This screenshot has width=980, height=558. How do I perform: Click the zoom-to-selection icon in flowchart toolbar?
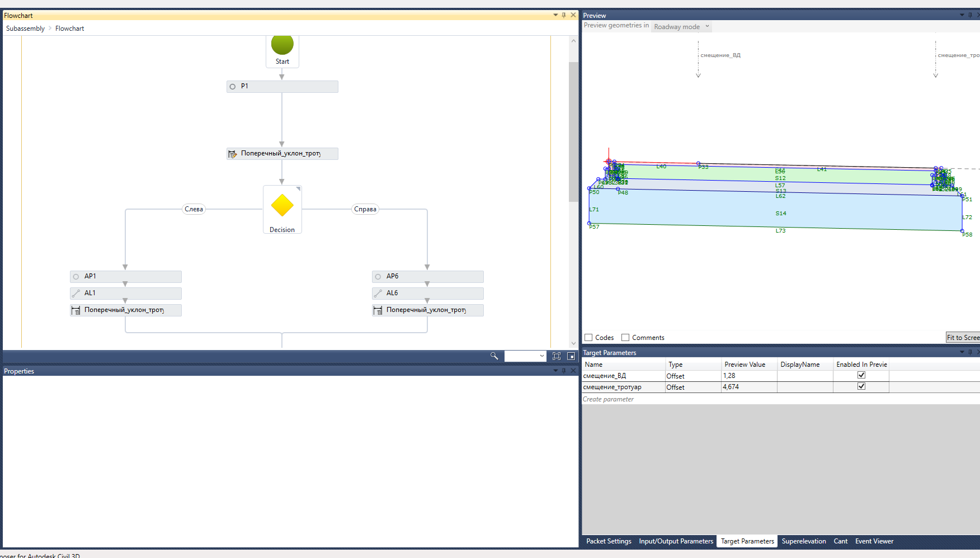(x=571, y=356)
